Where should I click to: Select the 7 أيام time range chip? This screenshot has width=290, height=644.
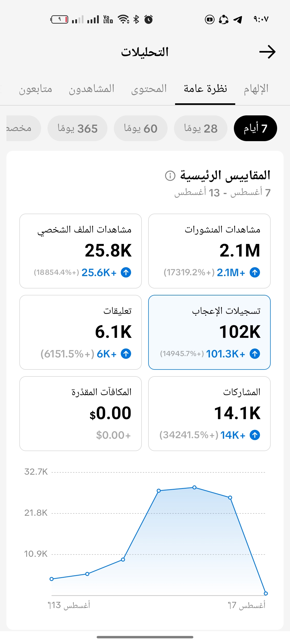255,128
